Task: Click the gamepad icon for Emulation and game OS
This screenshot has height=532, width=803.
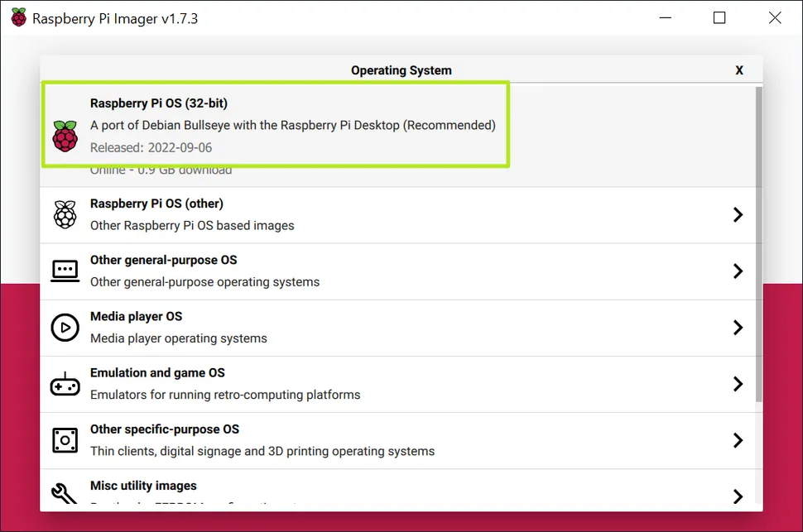Action: coord(65,384)
